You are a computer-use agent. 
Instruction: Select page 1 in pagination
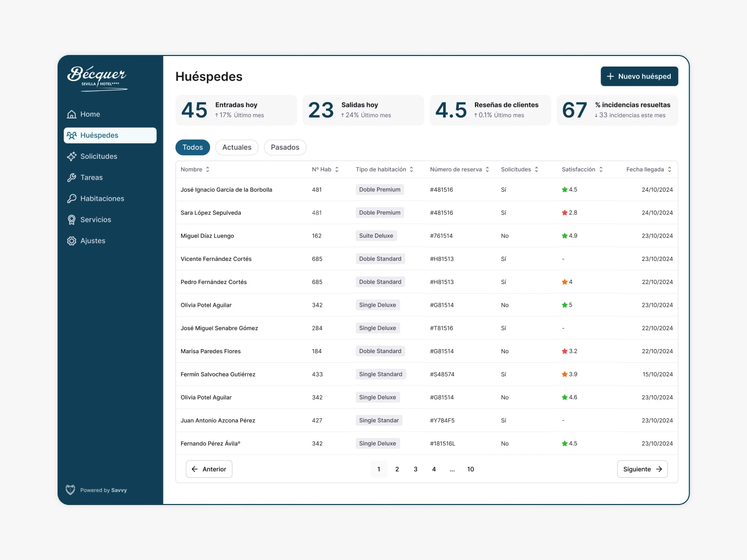379,469
